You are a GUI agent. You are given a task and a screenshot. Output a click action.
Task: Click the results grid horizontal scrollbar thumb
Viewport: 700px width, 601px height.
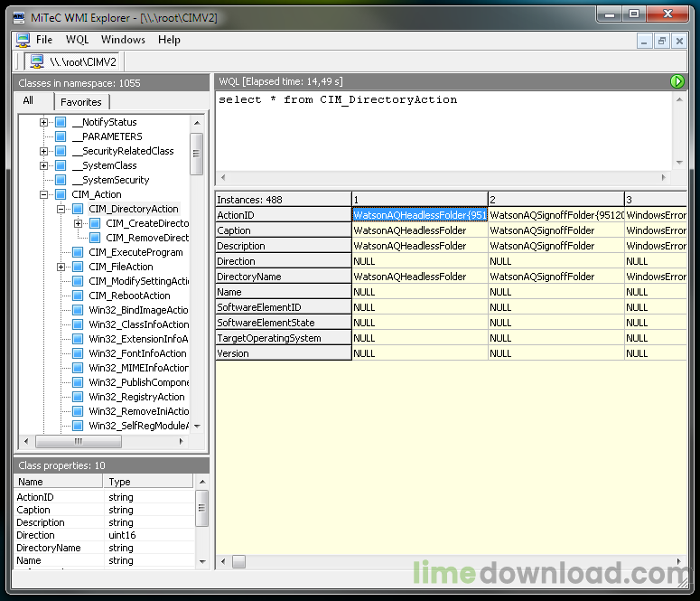click(x=238, y=561)
